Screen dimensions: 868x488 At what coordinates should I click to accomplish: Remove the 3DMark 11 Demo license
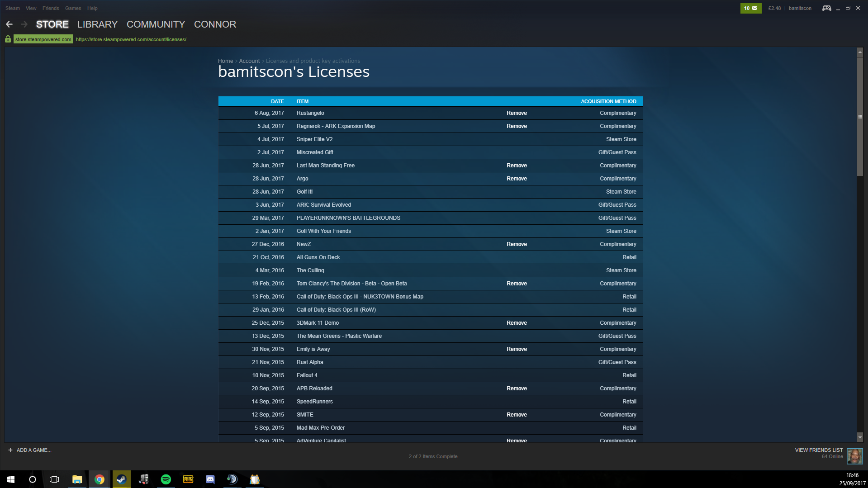tap(517, 323)
